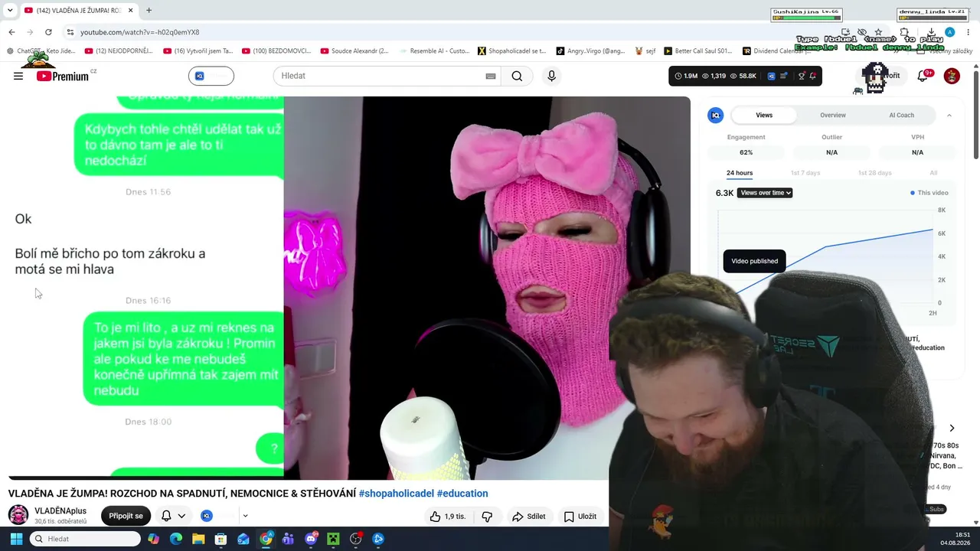Launch Microsoft Edge from the taskbar

[x=176, y=539]
